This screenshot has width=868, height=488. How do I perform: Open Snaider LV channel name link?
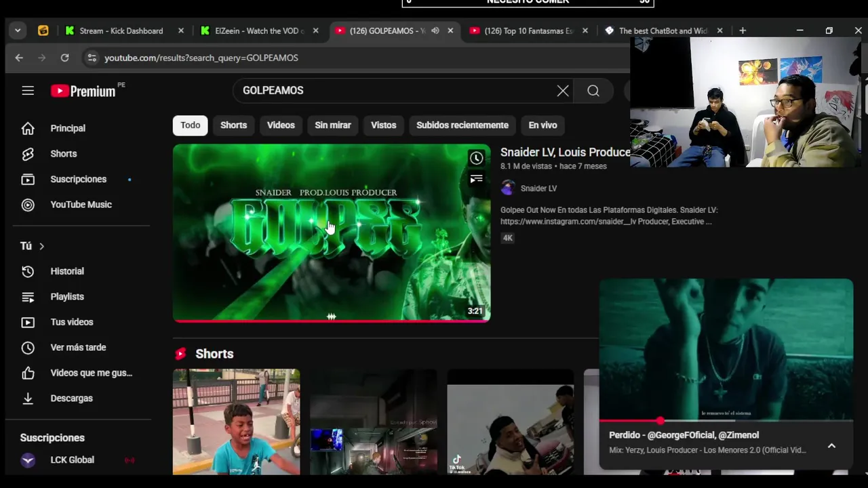pos(538,188)
